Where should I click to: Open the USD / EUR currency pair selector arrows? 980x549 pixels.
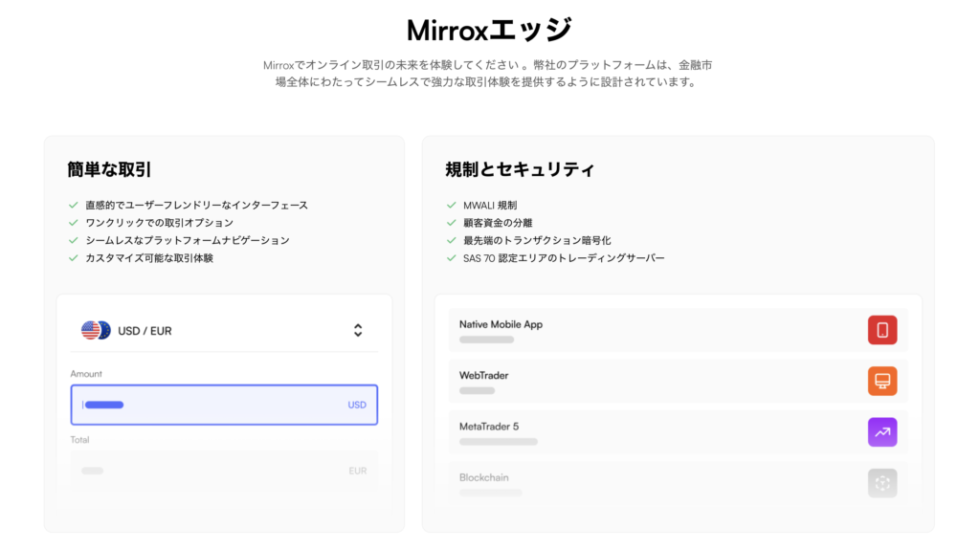(x=358, y=330)
